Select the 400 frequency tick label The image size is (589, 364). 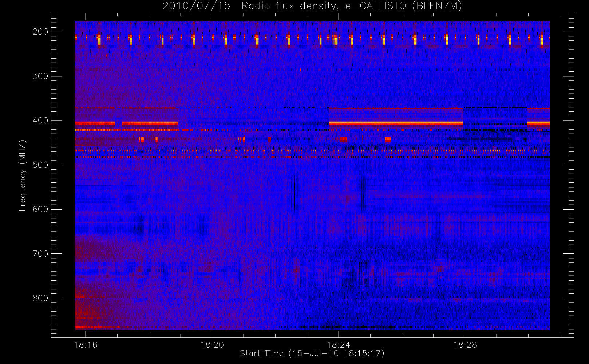(40, 120)
